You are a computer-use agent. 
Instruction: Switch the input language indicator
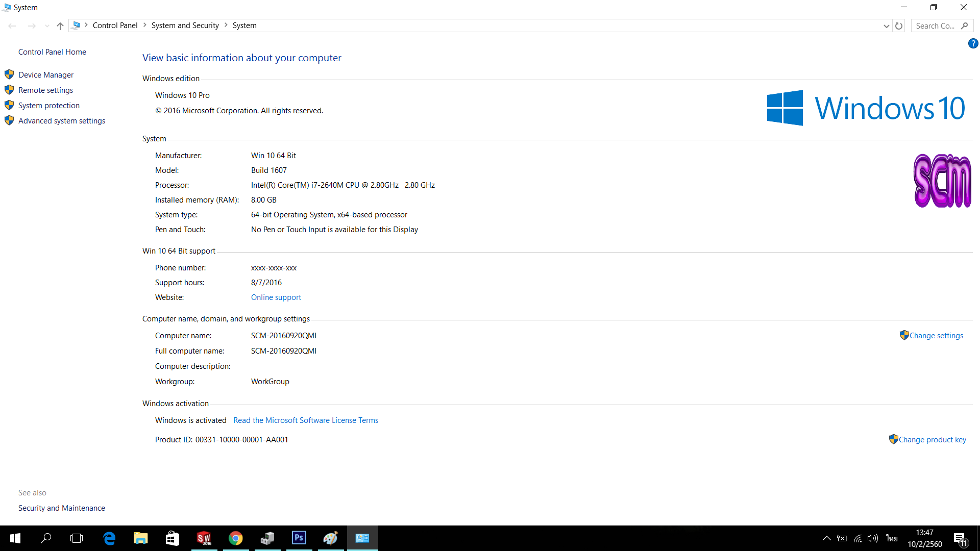892,538
